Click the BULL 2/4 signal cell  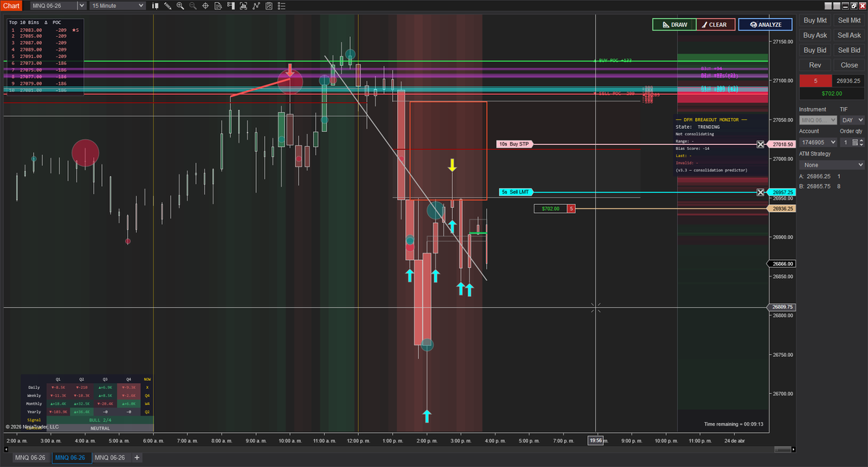click(x=100, y=420)
